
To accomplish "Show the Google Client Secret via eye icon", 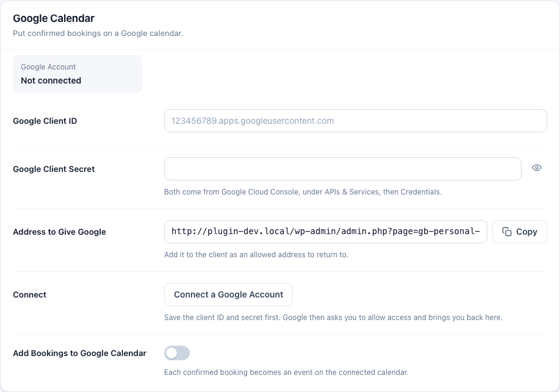I will (536, 168).
